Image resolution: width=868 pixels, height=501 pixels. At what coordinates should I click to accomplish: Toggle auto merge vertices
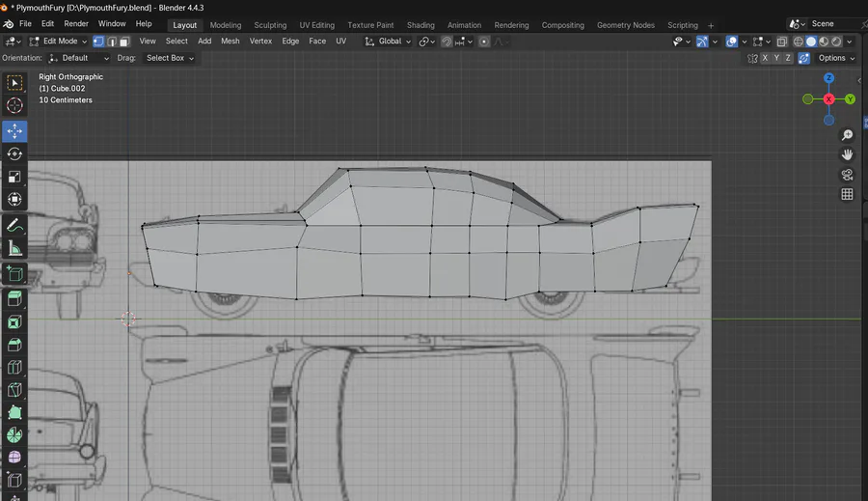click(803, 58)
